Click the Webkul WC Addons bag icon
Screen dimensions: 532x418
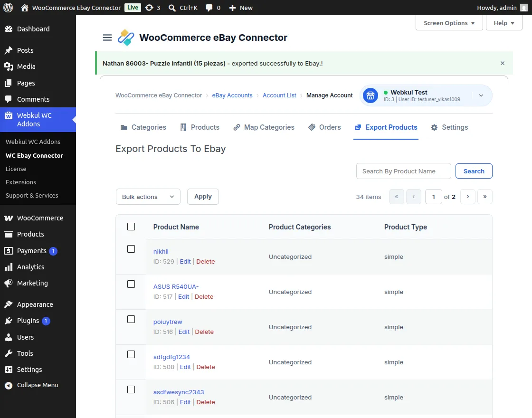[x=9, y=115]
